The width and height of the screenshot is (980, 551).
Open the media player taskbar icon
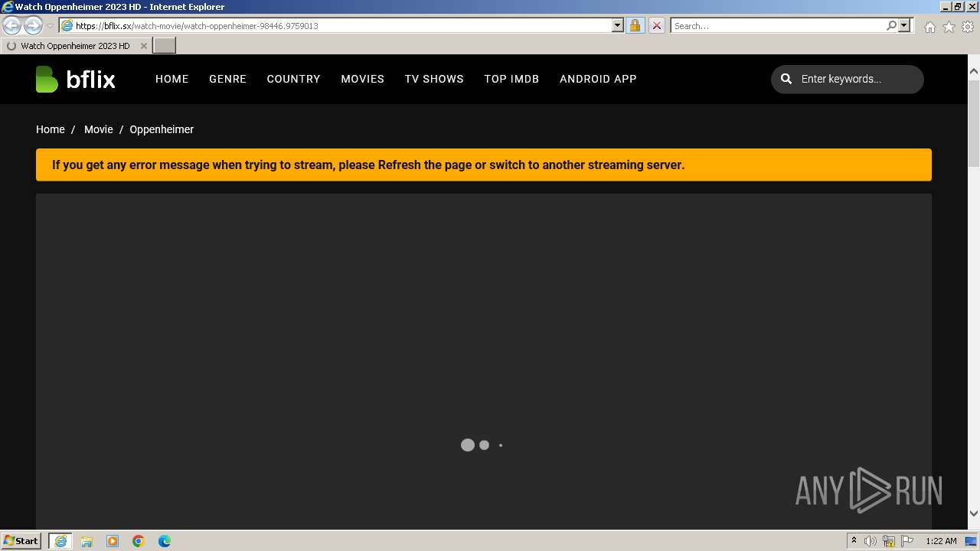(113, 541)
